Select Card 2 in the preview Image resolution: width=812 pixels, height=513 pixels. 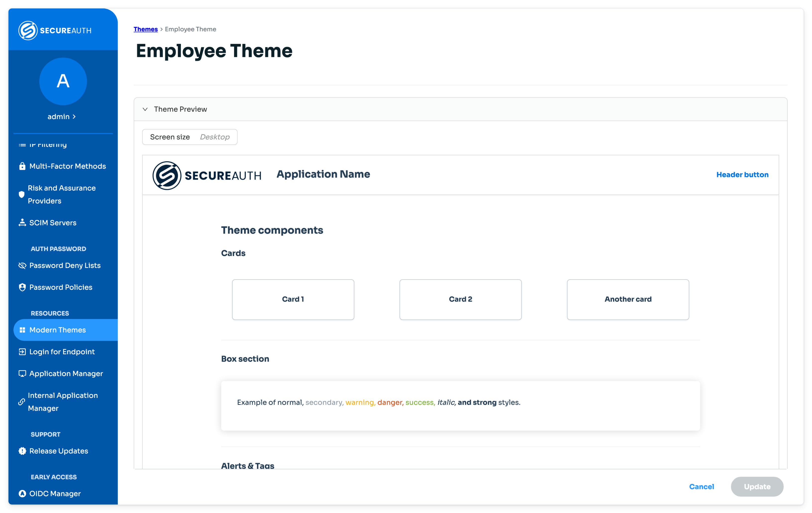[x=460, y=299]
